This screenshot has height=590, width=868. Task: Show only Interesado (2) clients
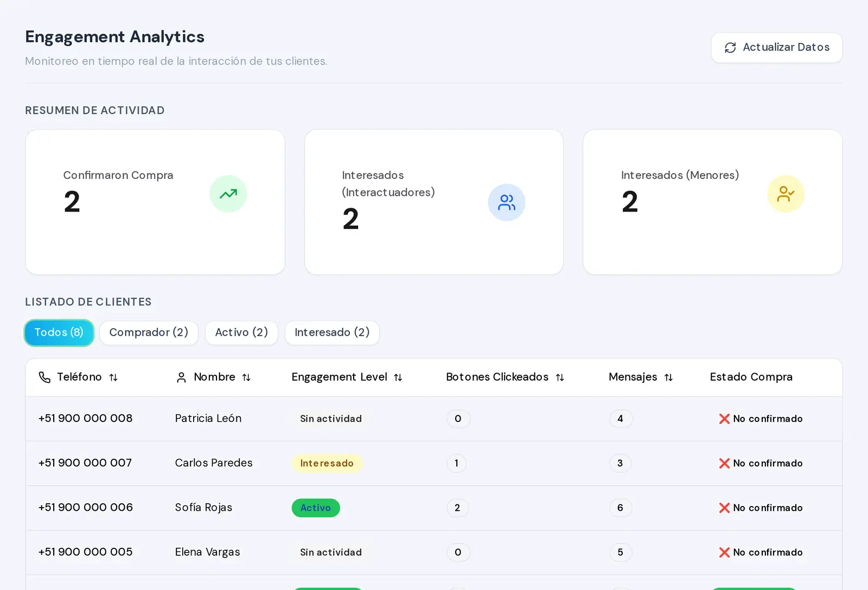[332, 332]
